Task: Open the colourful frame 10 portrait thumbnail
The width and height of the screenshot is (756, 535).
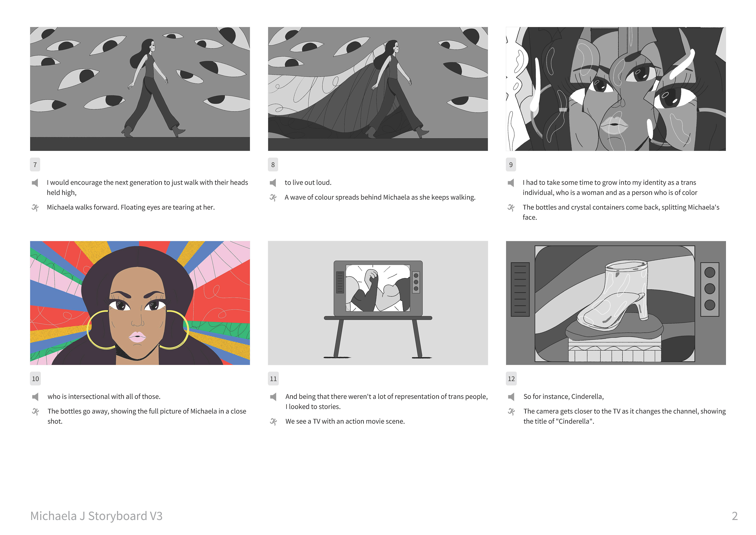Action: (x=140, y=303)
